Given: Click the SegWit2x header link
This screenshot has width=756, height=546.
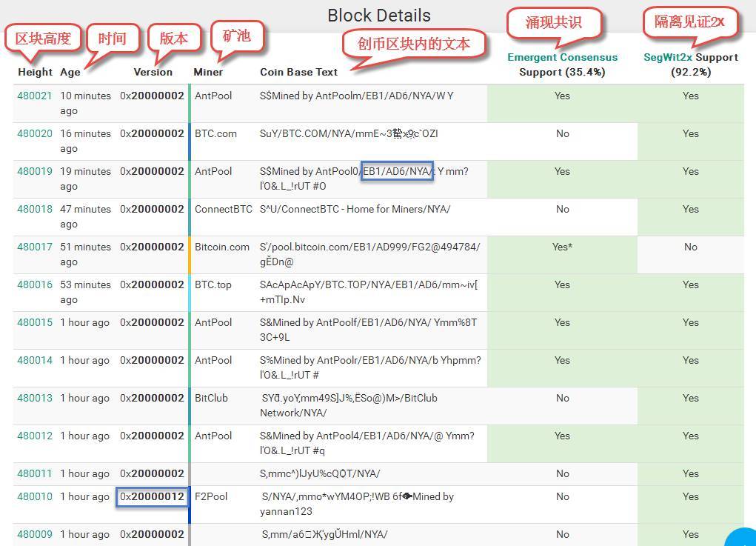Looking at the screenshot, I should click(x=668, y=57).
